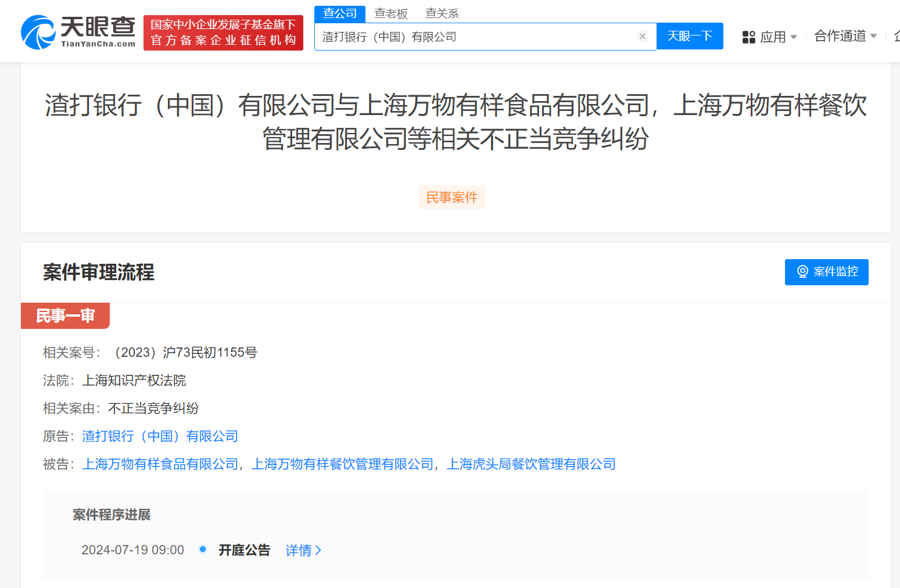Click the 民事案件 tag

click(x=452, y=198)
